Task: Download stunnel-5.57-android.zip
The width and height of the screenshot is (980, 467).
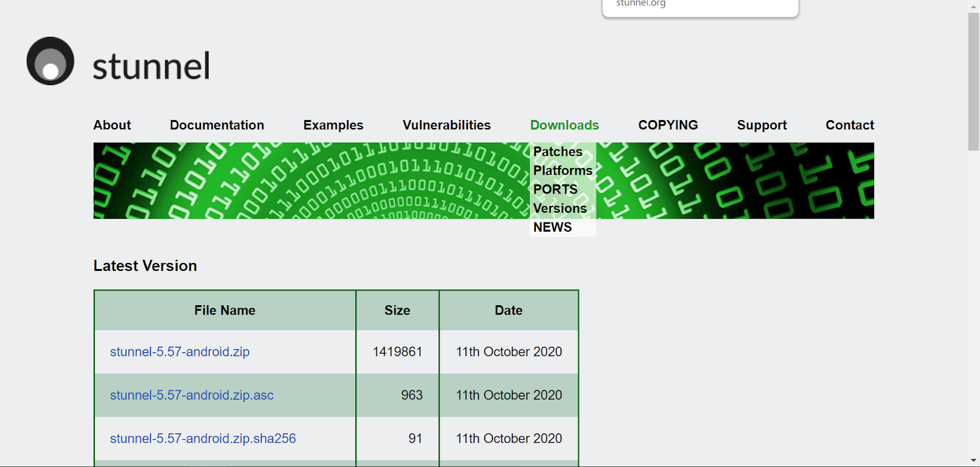Action: [x=179, y=352]
